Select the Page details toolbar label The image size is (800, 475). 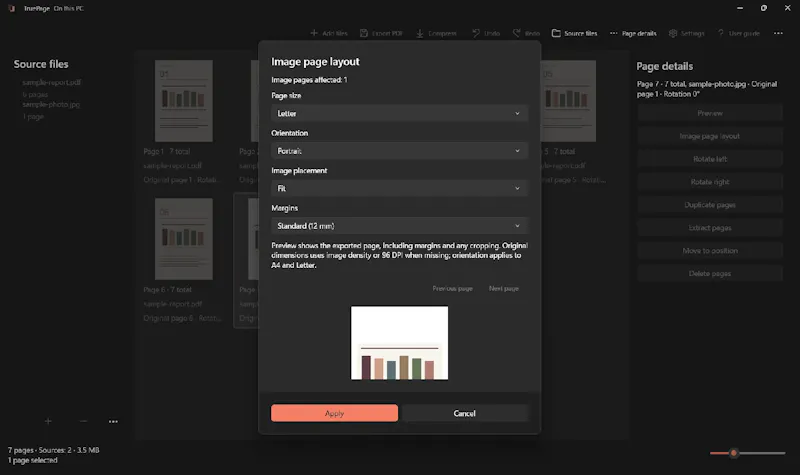639,34
